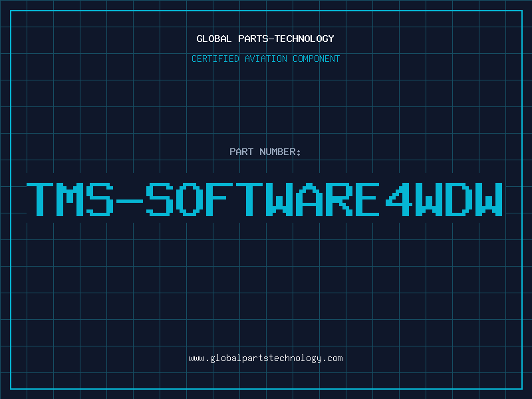Click the word COMPONENT in the subtitle

pyautogui.click(x=316, y=59)
